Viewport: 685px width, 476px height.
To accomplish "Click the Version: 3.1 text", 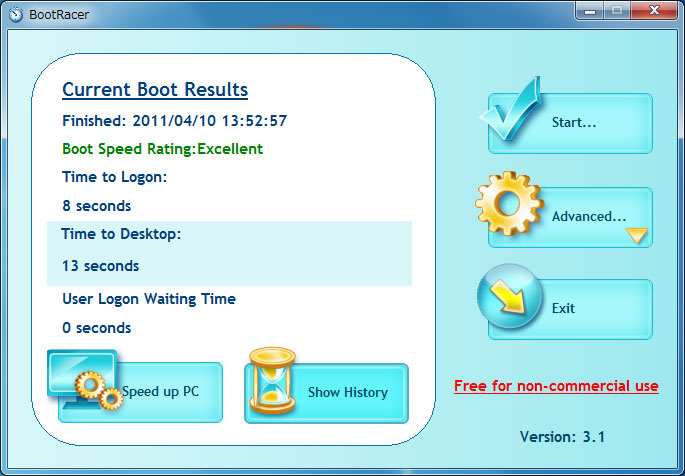I will [x=562, y=437].
